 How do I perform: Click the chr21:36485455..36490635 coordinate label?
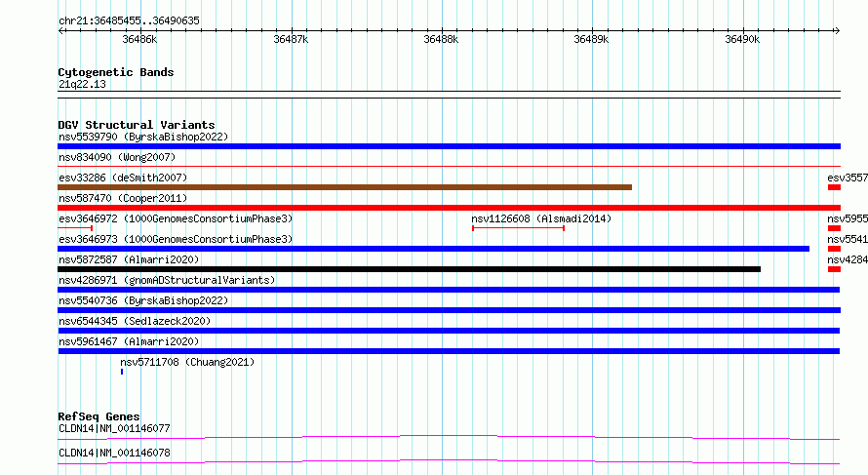[x=129, y=20]
